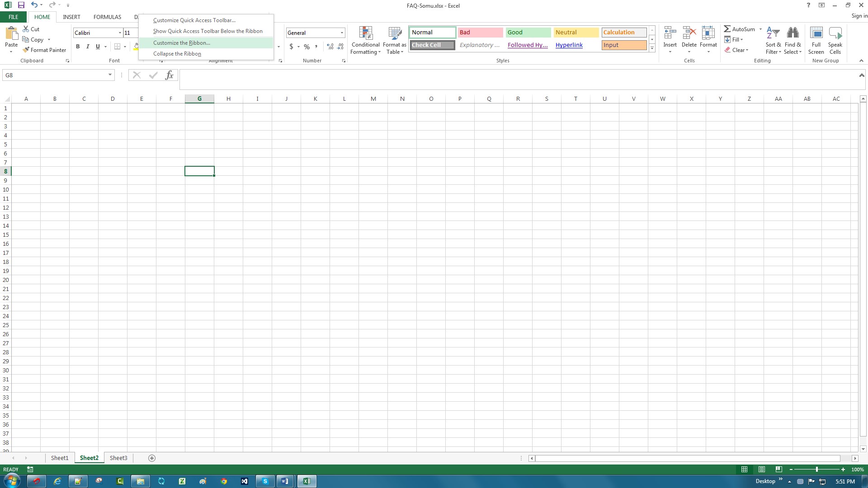868x488 pixels.
Task: Choose Customize the Ribbon from the menu
Action: tap(181, 42)
